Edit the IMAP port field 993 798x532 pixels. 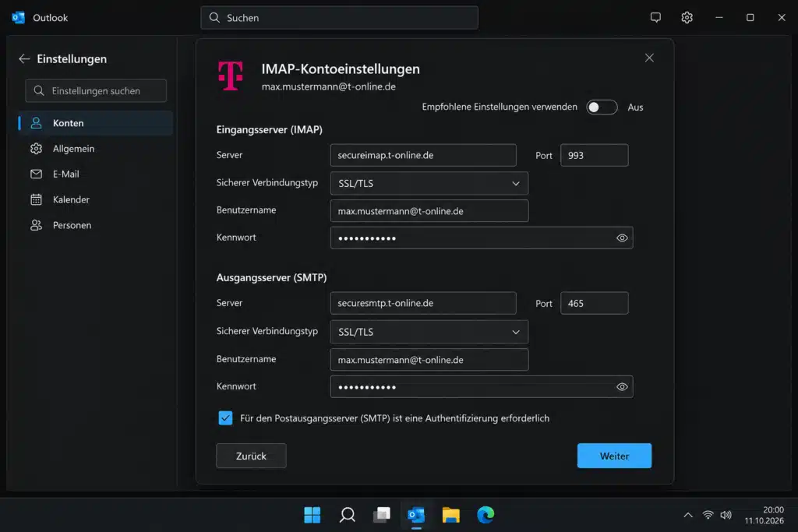coord(594,155)
